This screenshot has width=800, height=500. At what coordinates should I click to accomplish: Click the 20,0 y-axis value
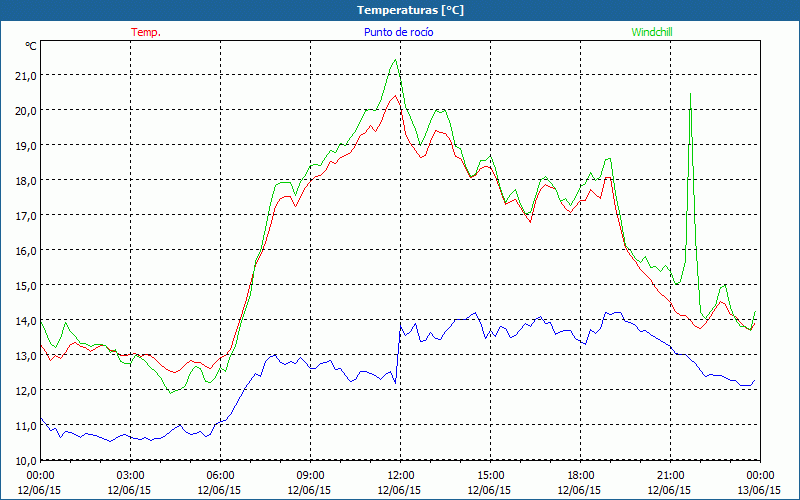[26, 110]
